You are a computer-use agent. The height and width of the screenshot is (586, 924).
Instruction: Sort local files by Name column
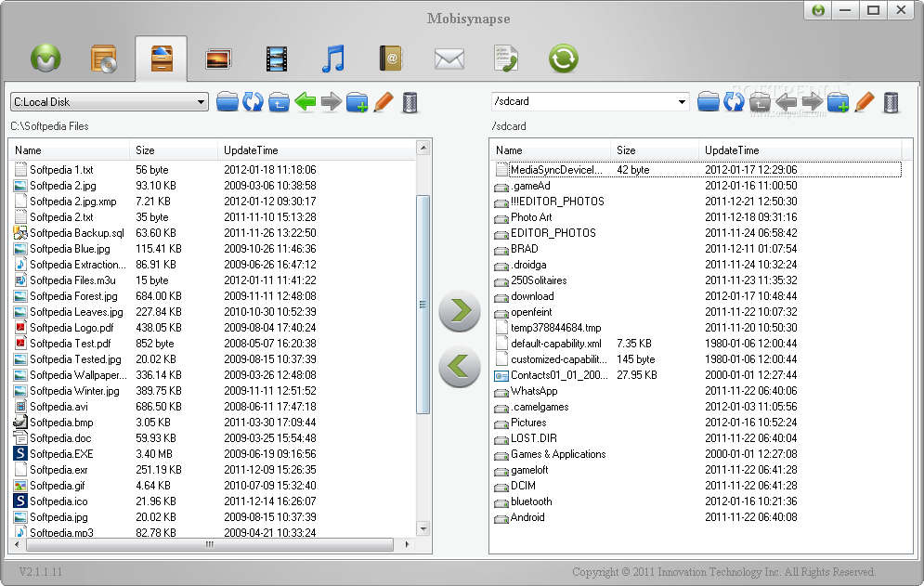click(71, 150)
